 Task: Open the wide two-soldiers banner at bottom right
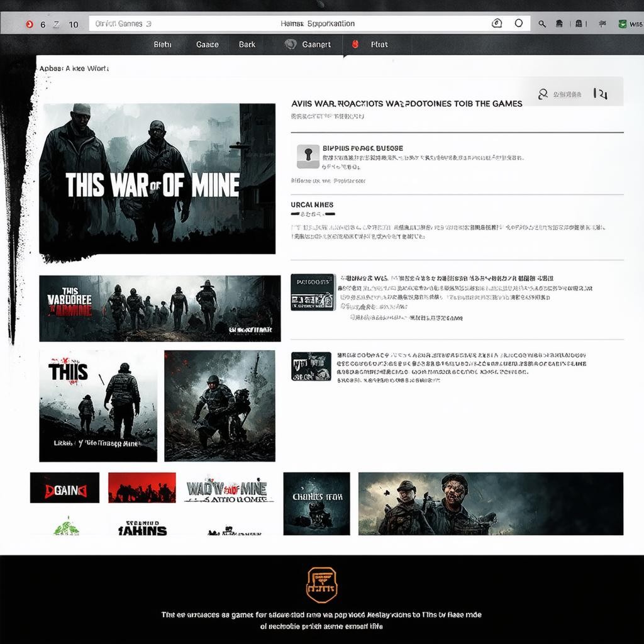pyautogui.click(x=491, y=503)
